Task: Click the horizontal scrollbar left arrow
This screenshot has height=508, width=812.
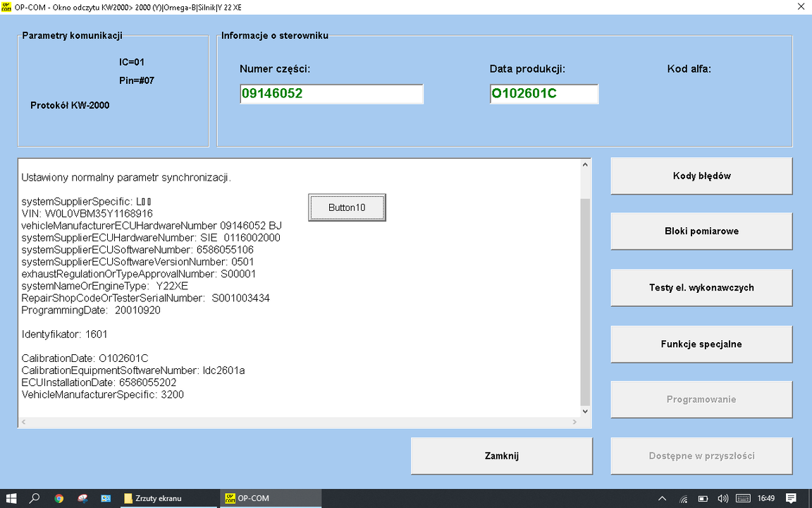Action: pos(25,422)
